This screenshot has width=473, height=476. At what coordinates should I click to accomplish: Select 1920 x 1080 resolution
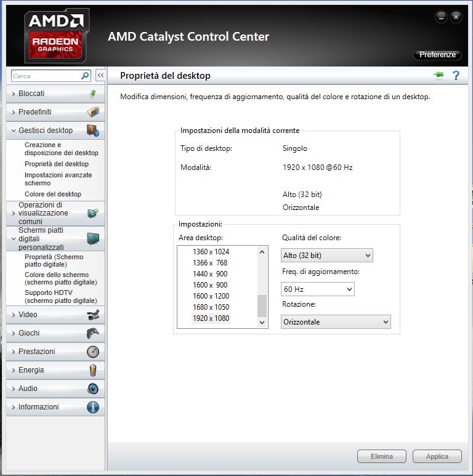pyautogui.click(x=211, y=318)
